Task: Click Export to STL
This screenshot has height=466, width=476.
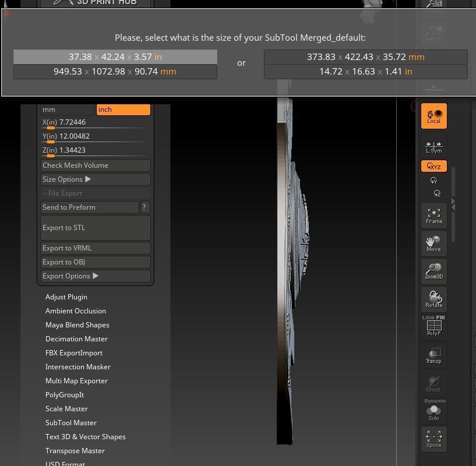Action: point(96,228)
